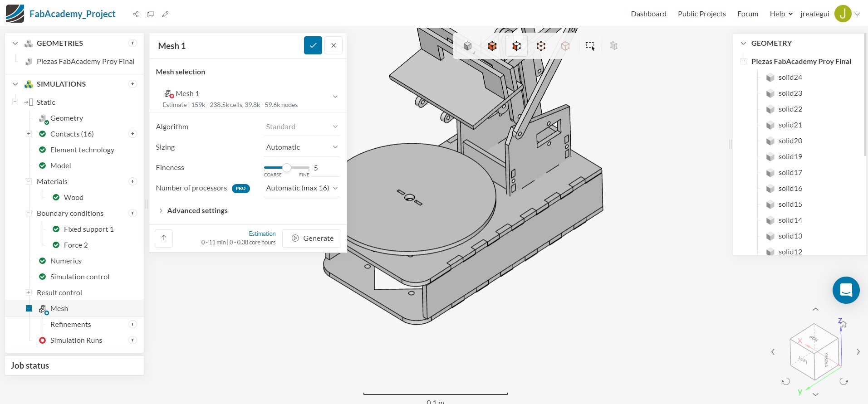Click the Estimation link
This screenshot has height=404, width=868.
click(x=262, y=234)
